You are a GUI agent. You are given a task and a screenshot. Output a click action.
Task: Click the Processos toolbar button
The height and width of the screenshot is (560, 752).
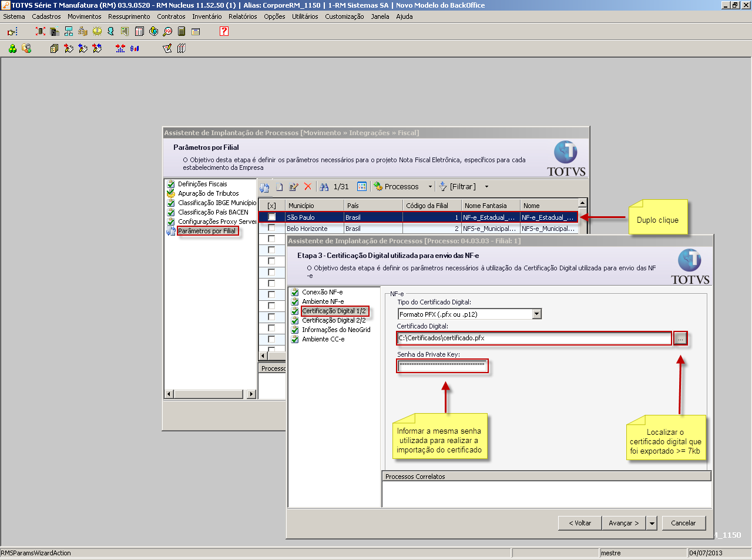396,187
